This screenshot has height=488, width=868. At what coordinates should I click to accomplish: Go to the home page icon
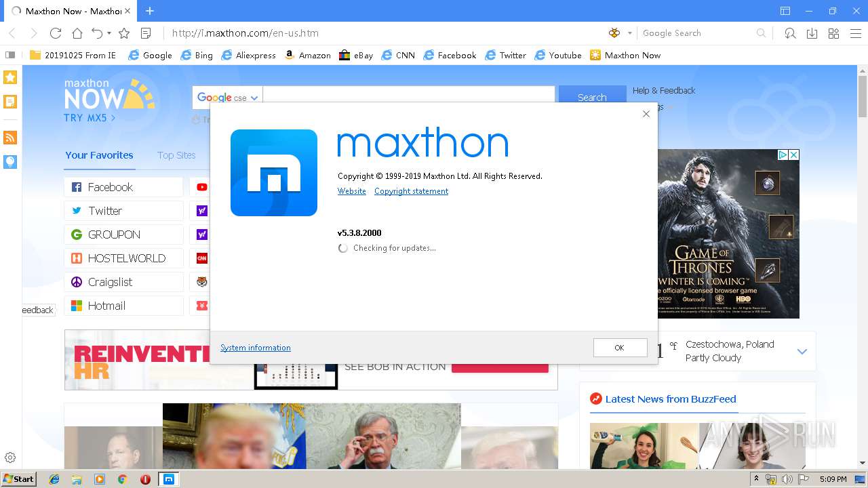(x=77, y=33)
